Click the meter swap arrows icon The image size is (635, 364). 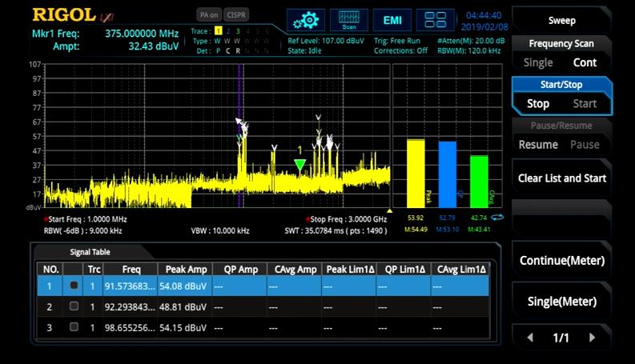[x=497, y=217]
